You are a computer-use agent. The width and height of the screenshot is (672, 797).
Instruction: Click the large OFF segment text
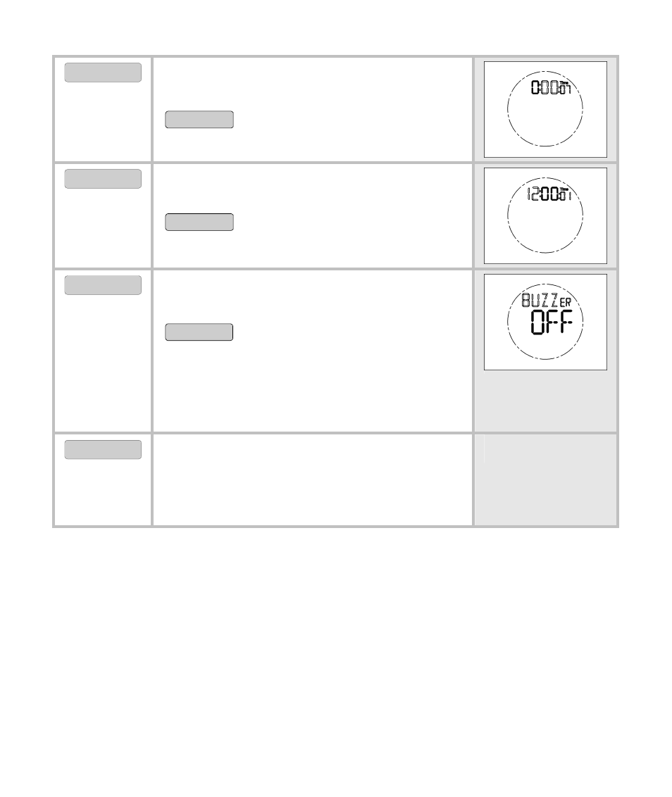point(552,322)
